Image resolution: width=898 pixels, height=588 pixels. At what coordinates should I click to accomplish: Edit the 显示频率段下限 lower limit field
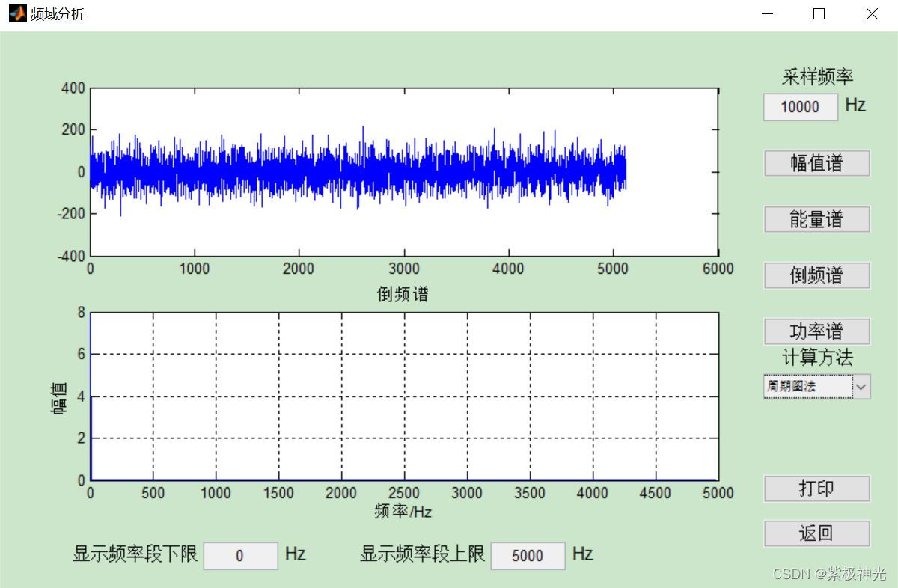[240, 556]
